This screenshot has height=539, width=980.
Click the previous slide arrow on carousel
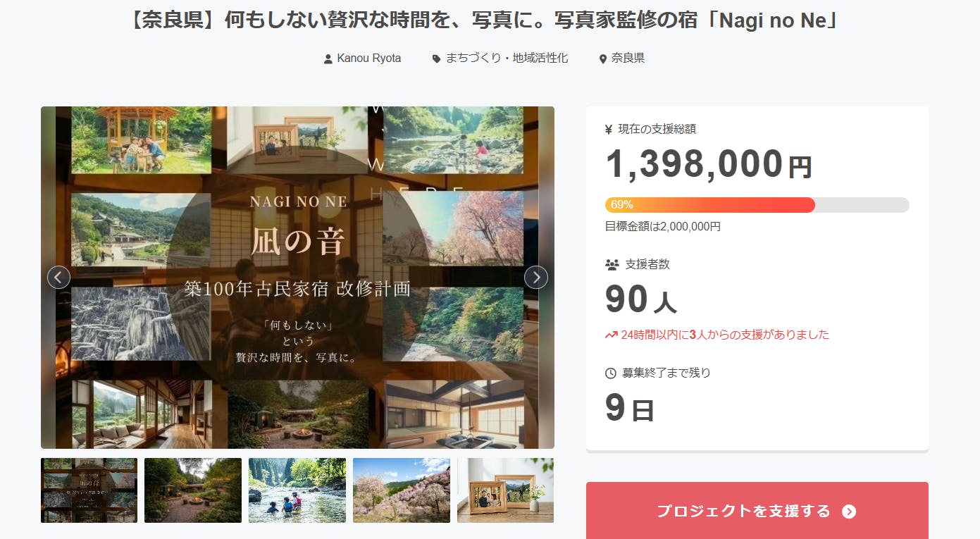[x=58, y=277]
